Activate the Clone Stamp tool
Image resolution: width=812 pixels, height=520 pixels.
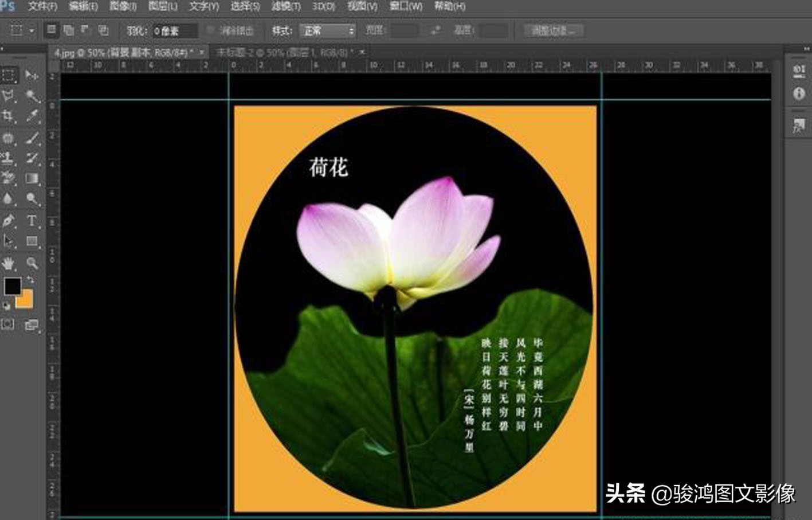click(x=7, y=157)
